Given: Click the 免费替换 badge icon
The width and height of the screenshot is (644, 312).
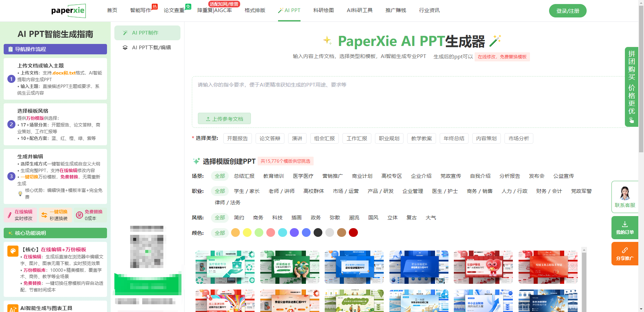Looking at the screenshot, I should point(79,215).
